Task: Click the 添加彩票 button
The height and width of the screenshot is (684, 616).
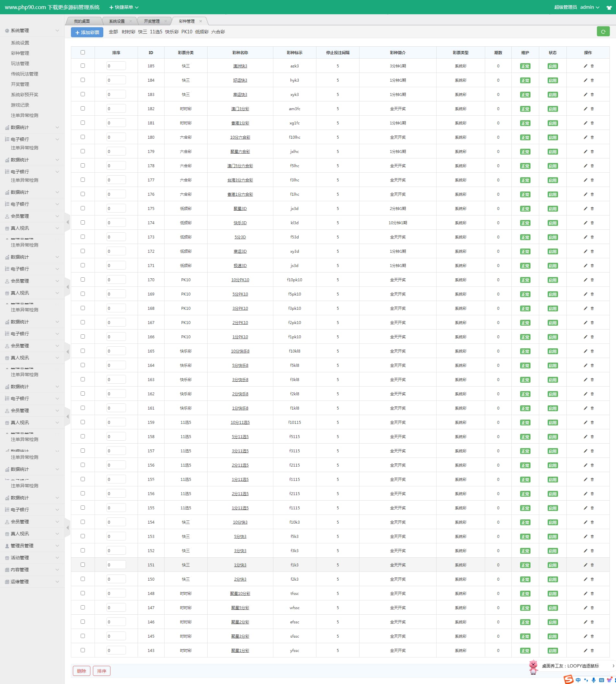Action: [87, 32]
